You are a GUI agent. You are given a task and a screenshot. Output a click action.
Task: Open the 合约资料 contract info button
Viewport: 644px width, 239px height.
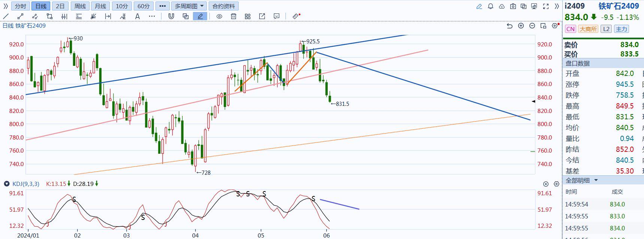coord(224,6)
